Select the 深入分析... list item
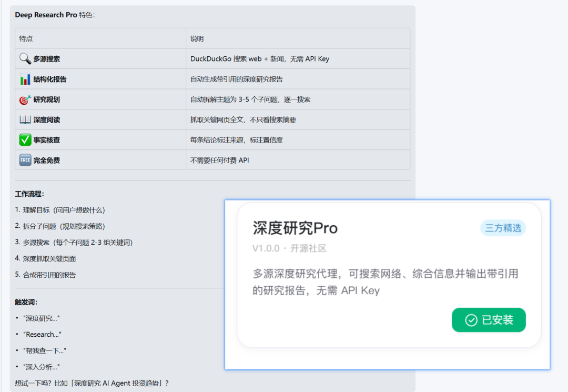The image size is (568, 392). pyautogui.click(x=40, y=367)
